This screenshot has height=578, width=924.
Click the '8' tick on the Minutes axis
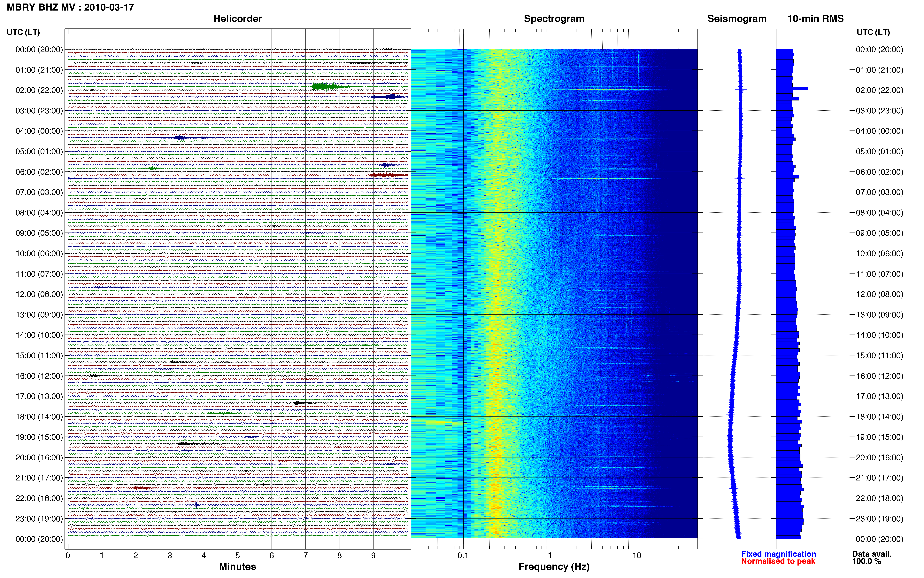coord(340,555)
